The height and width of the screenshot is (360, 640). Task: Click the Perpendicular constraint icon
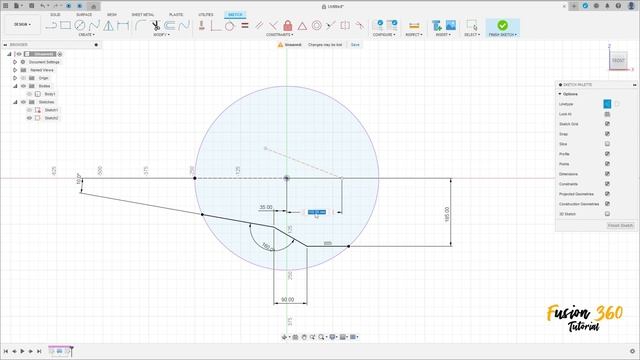click(x=273, y=26)
